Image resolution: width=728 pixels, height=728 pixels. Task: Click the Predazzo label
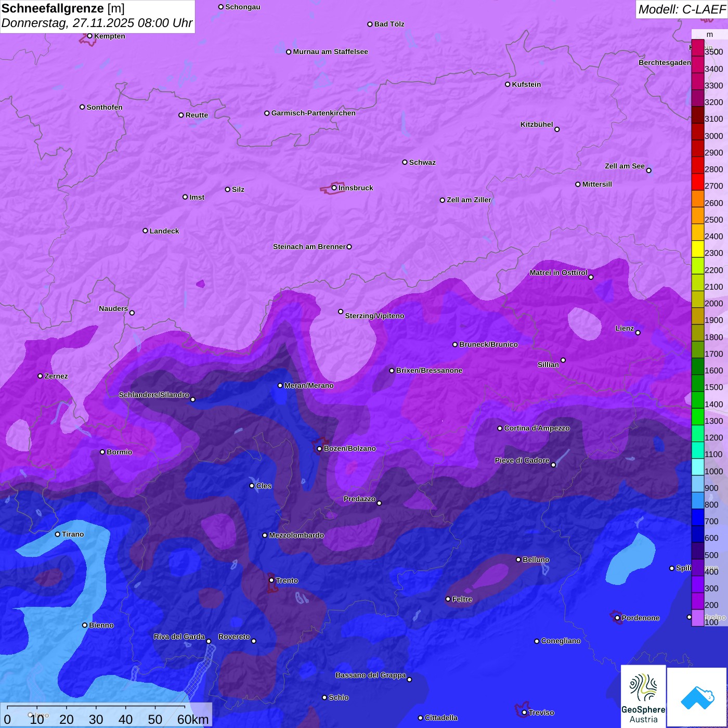click(x=359, y=499)
